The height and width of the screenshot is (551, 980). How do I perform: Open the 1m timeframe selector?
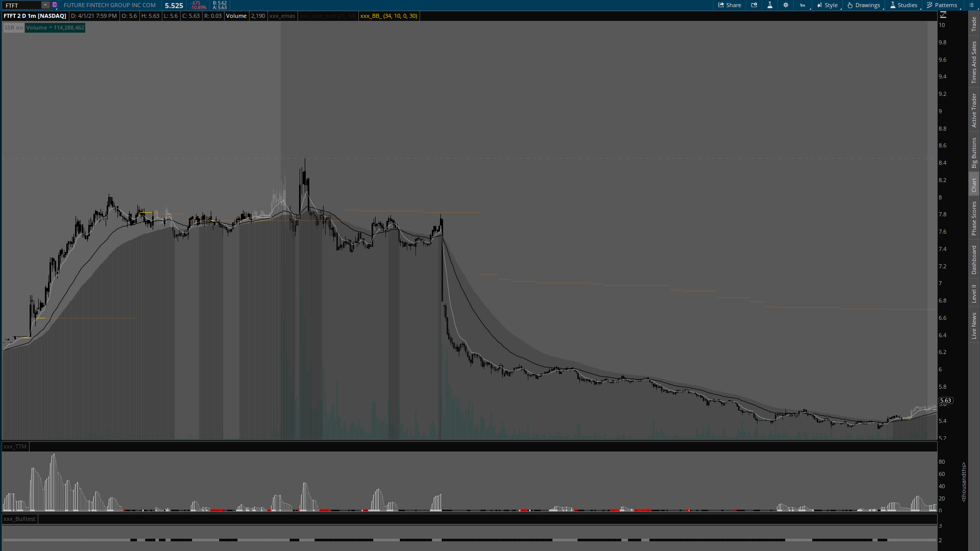[802, 5]
